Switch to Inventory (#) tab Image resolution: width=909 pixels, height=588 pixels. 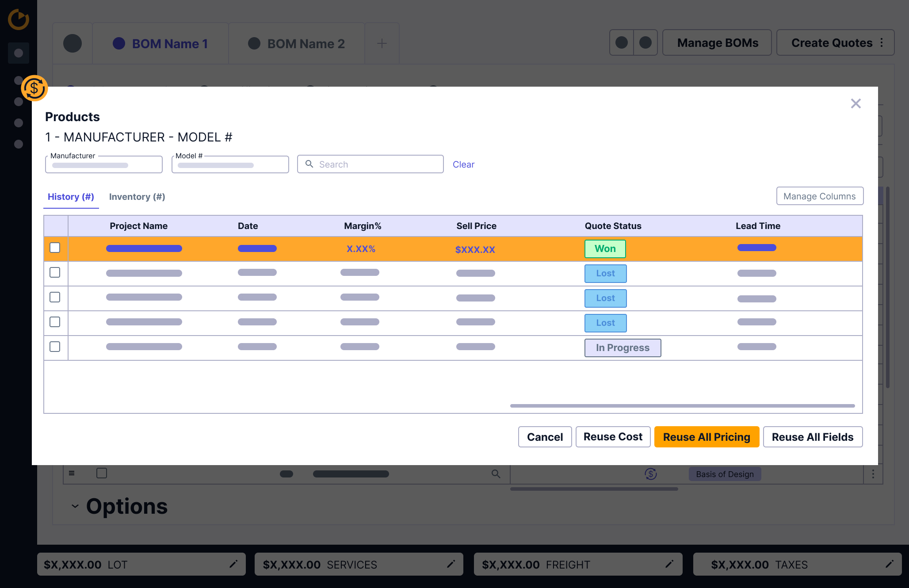click(x=137, y=197)
